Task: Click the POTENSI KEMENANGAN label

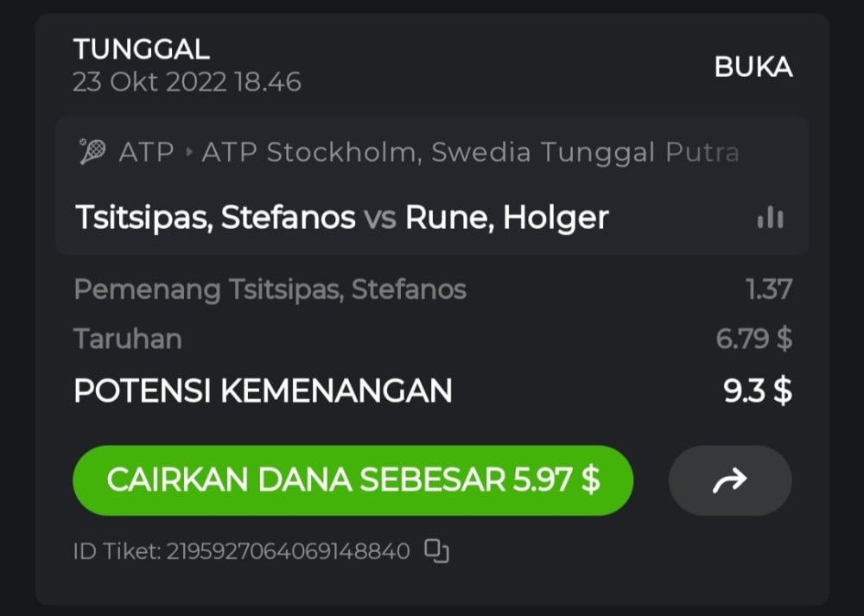Action: [263, 391]
